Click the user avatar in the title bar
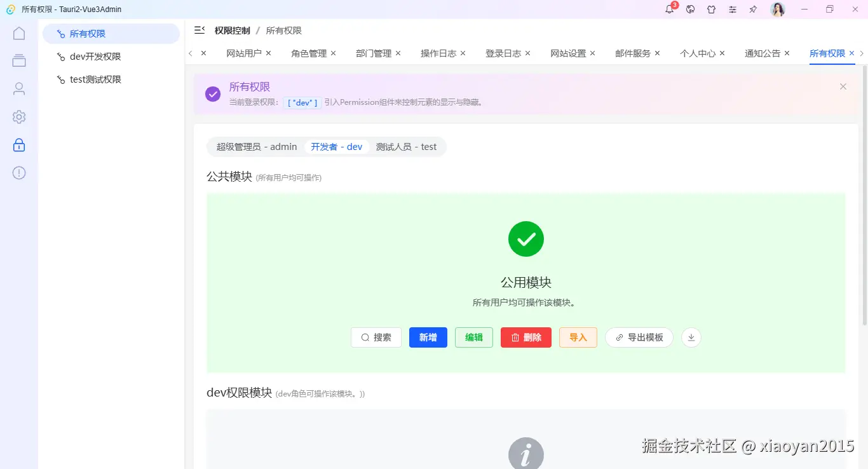Viewport: 868px width, 469px height. [x=778, y=10]
